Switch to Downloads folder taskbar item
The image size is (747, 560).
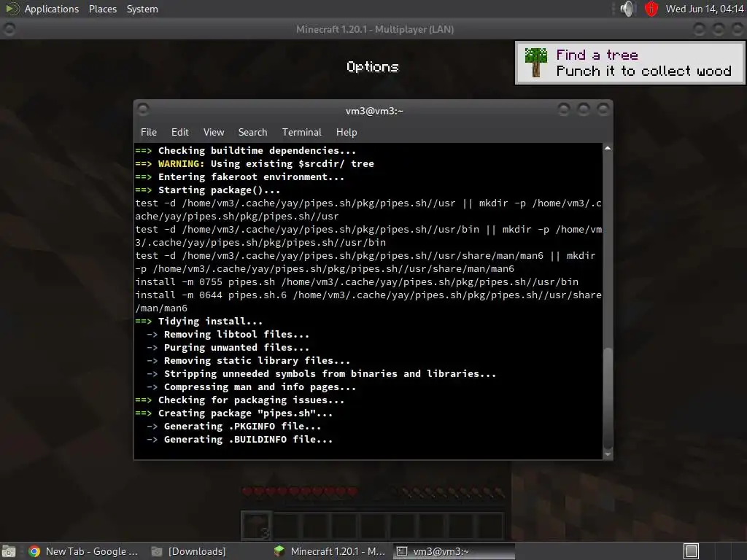tap(189, 551)
